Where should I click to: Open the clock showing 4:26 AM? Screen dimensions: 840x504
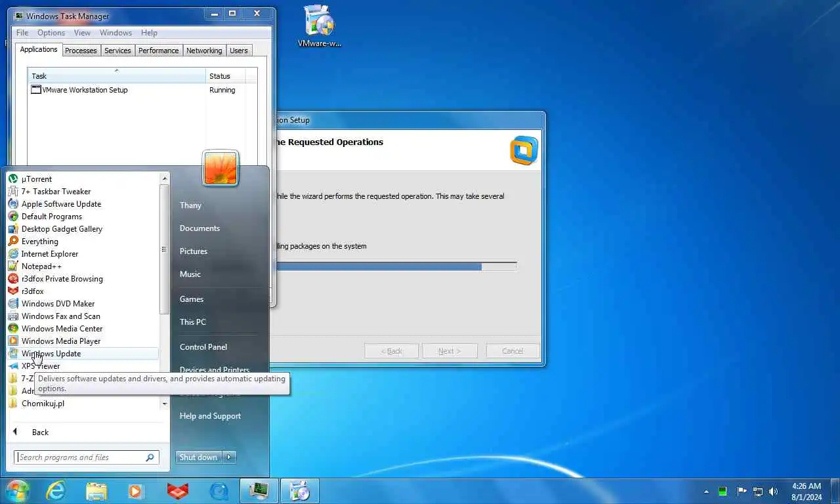coord(806,492)
